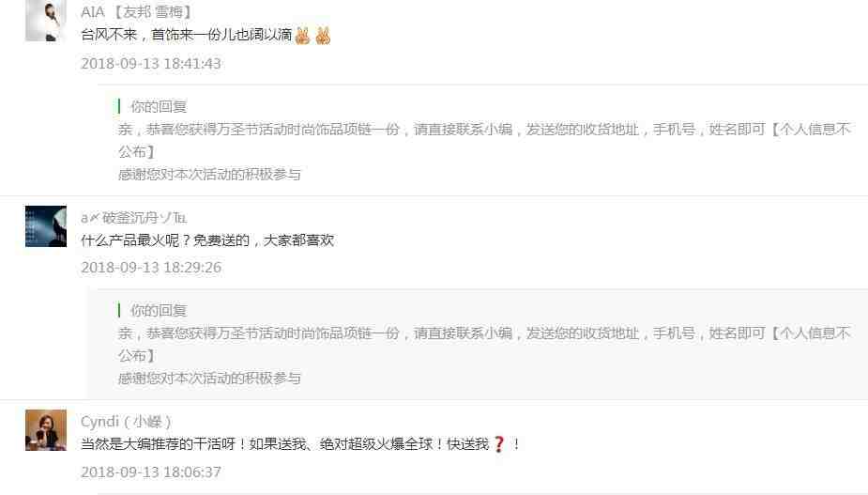Click reply text 亲,恭喜您获得 under AIA's comment

pyautogui.click(x=484, y=140)
